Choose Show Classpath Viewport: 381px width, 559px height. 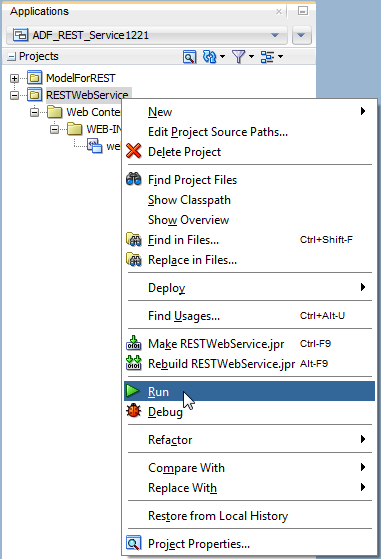click(249, 200)
